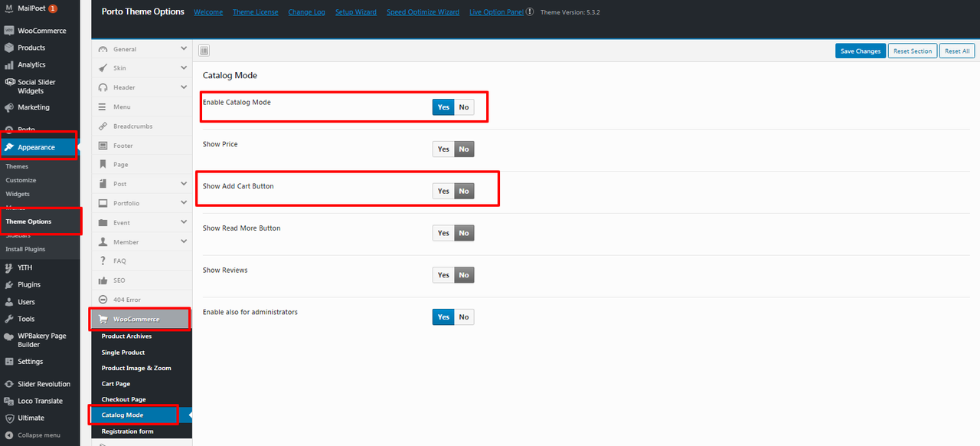Expand the General section chevron

184,48
